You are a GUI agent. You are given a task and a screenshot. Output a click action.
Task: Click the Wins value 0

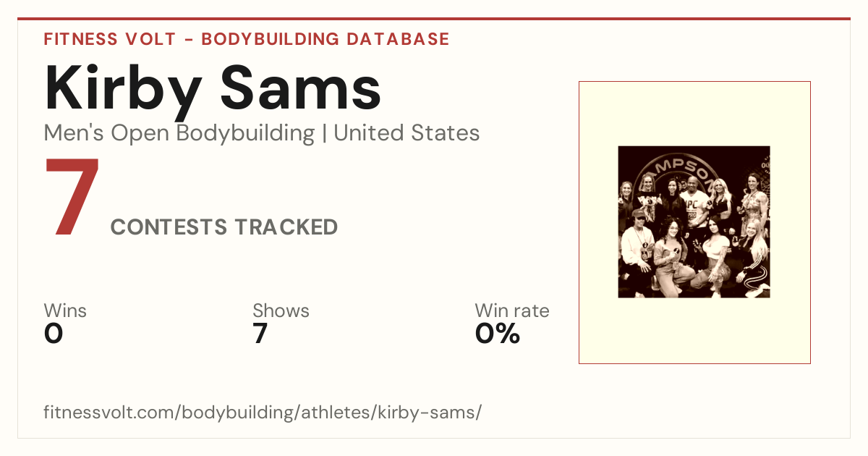tap(54, 334)
